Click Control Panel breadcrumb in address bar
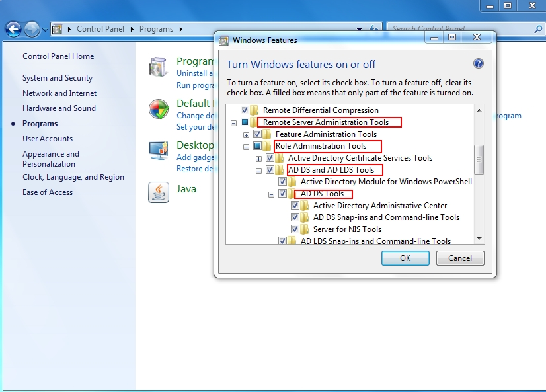Viewport: 546px width, 392px height. pyautogui.click(x=100, y=29)
